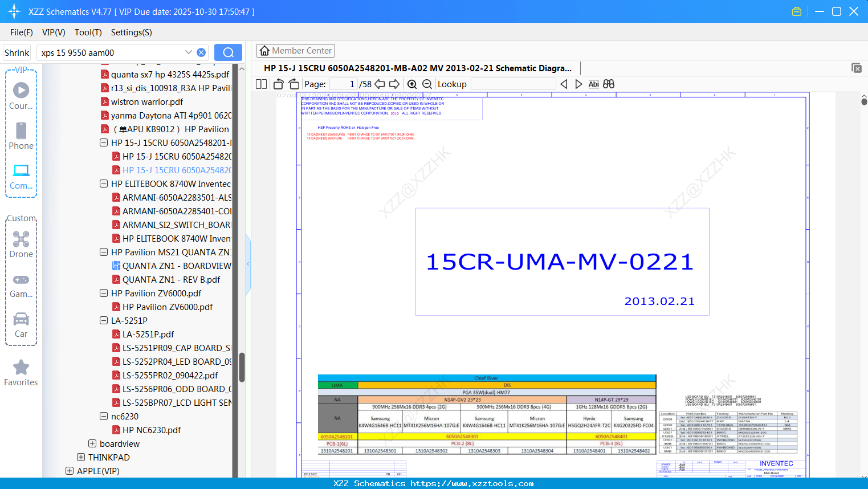Open the Member Center home button
This screenshot has width=868, height=489.
pyautogui.click(x=295, y=51)
